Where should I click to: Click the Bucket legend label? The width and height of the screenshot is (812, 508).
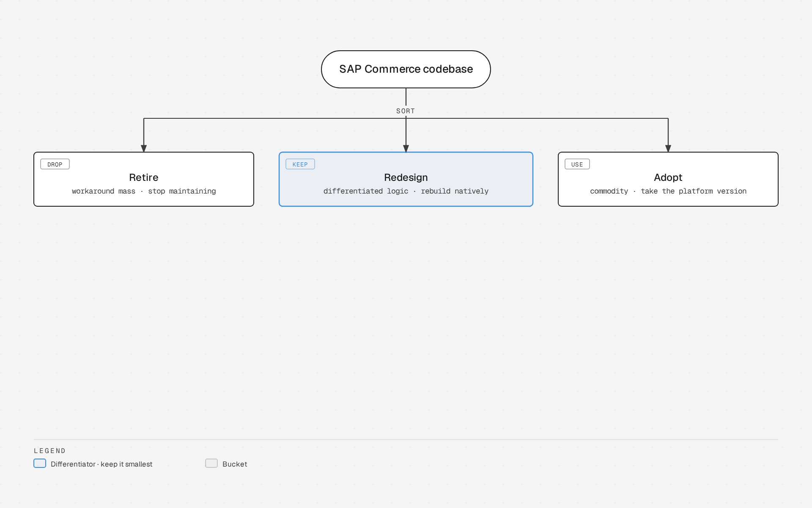click(235, 464)
